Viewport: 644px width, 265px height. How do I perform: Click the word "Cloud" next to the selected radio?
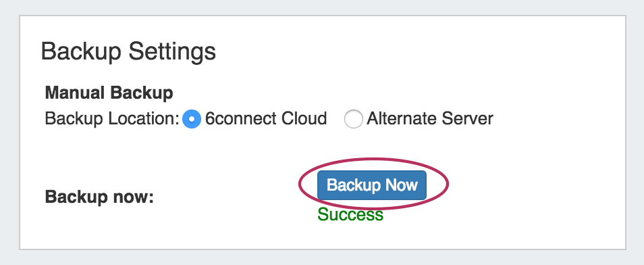(x=304, y=119)
